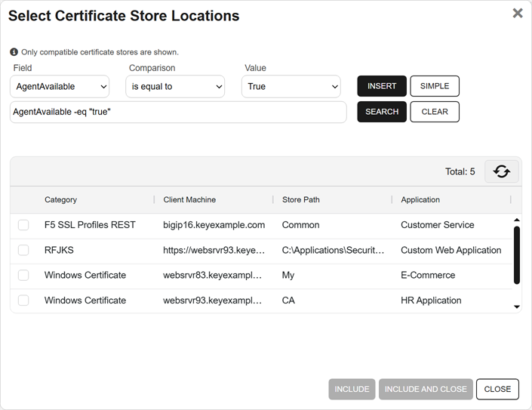
Task: Open the Value dropdown set to True
Action: [x=291, y=87]
